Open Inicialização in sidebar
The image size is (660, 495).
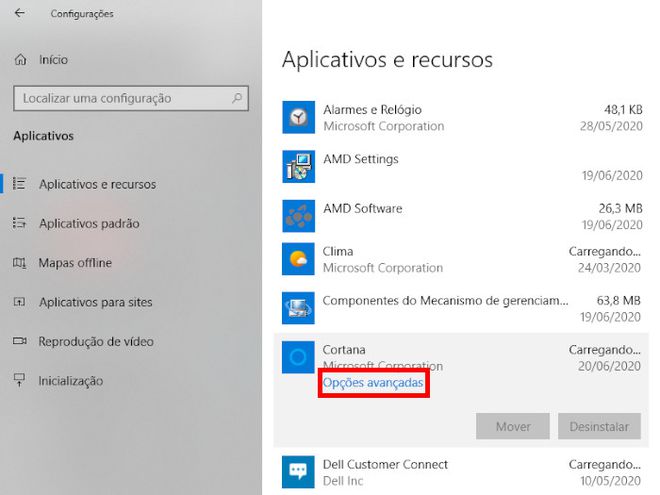click(x=71, y=381)
